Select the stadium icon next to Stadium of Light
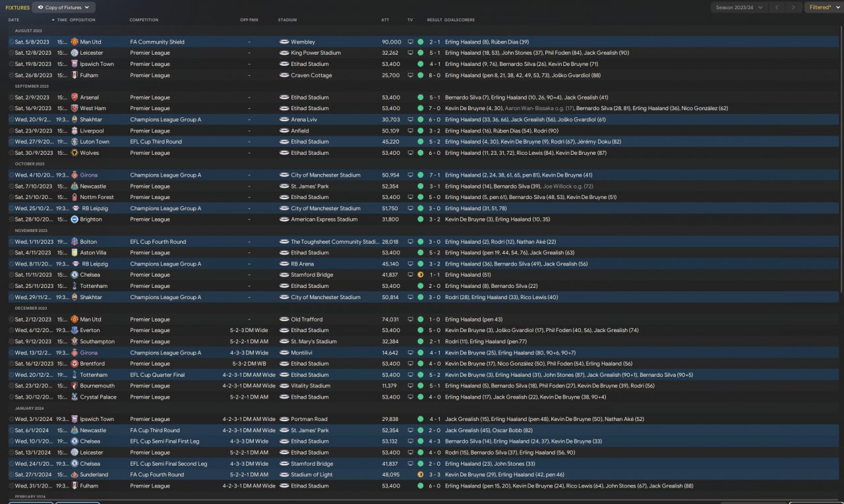 click(x=284, y=474)
